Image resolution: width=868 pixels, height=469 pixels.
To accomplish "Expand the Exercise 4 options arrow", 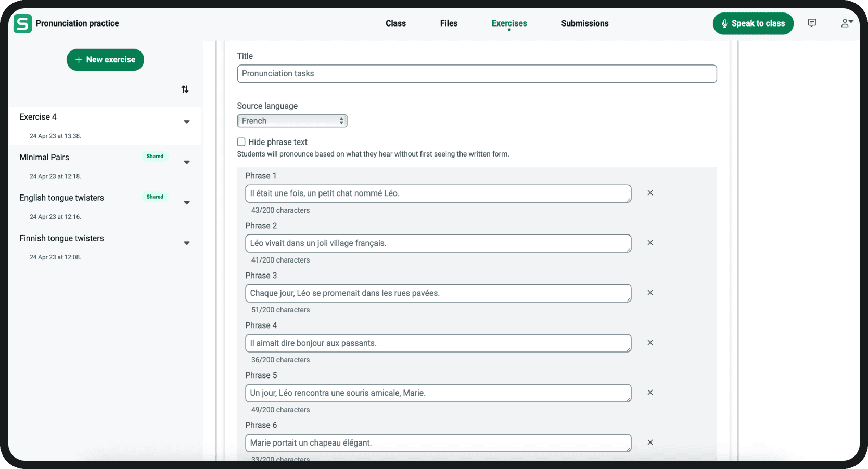I will point(187,122).
